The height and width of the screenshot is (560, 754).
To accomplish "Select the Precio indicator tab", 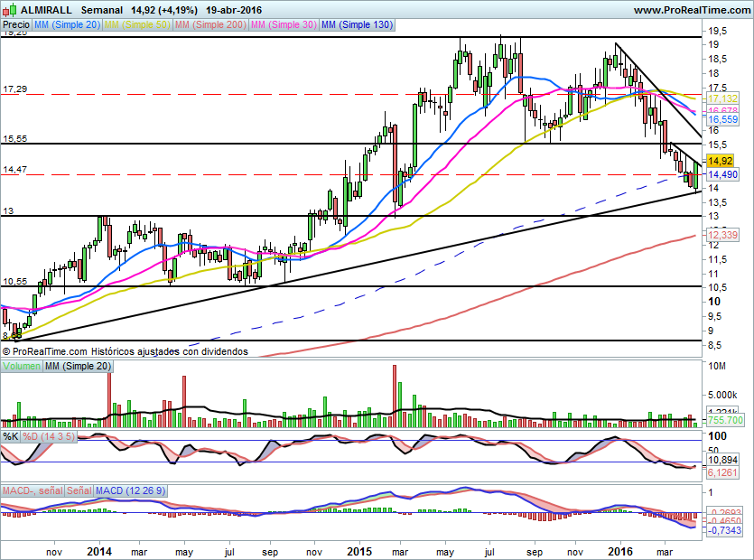I will pos(16,24).
